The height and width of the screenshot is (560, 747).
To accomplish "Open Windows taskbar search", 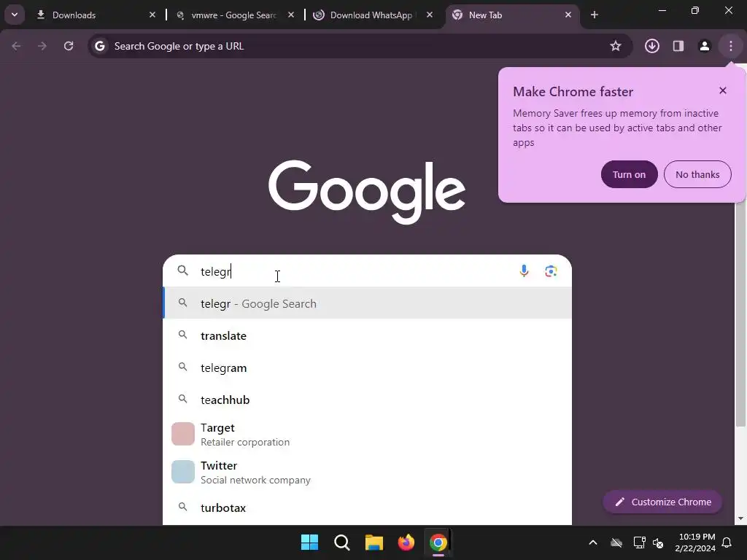I will (341, 542).
